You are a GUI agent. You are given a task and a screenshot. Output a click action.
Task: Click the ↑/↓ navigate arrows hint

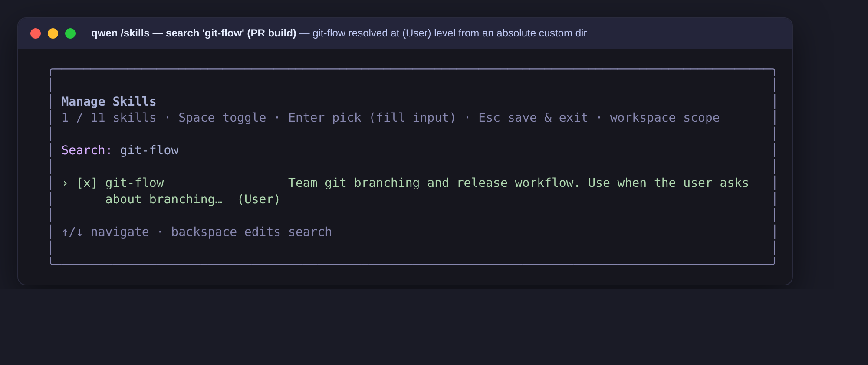pos(105,232)
